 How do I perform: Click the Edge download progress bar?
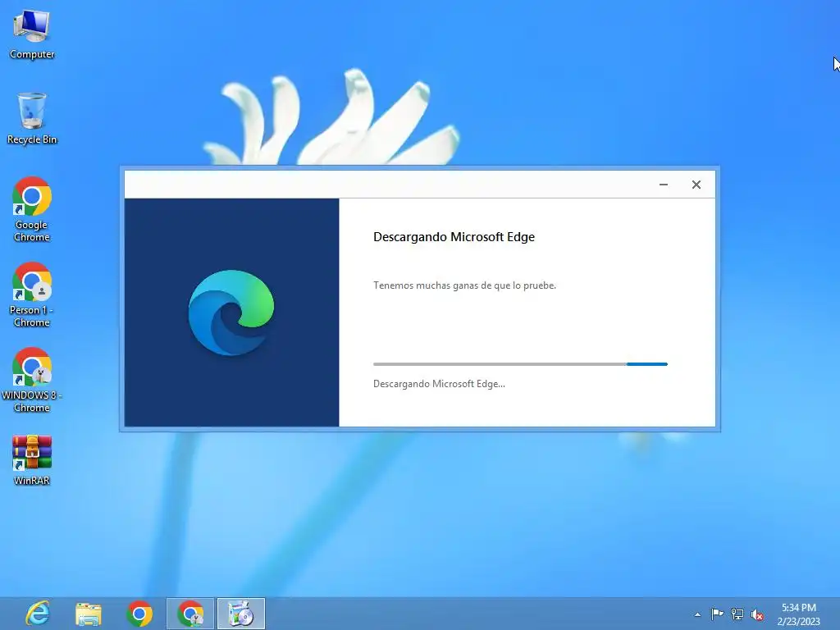520,364
